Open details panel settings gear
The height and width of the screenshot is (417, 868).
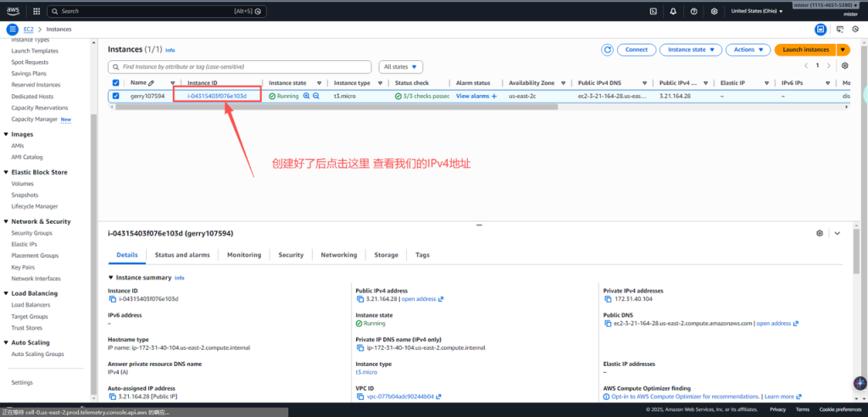pyautogui.click(x=820, y=233)
